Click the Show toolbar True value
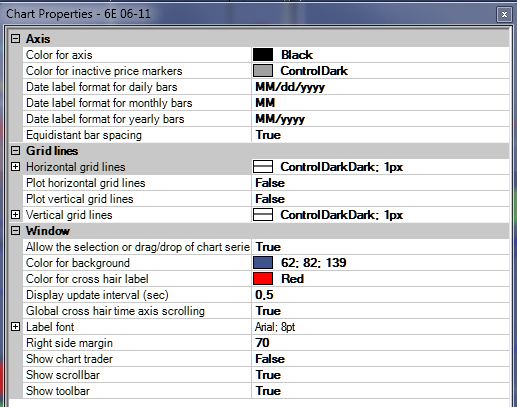 coord(268,391)
